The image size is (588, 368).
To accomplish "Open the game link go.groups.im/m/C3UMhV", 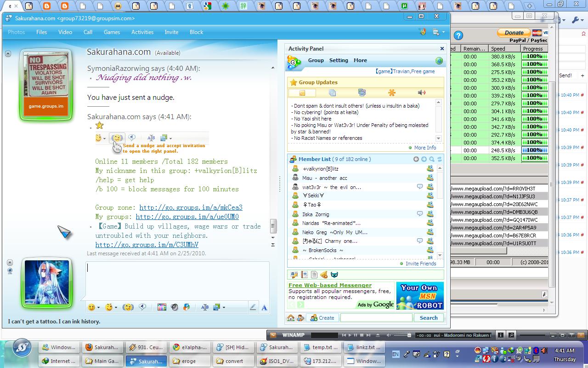I will 147,245.
